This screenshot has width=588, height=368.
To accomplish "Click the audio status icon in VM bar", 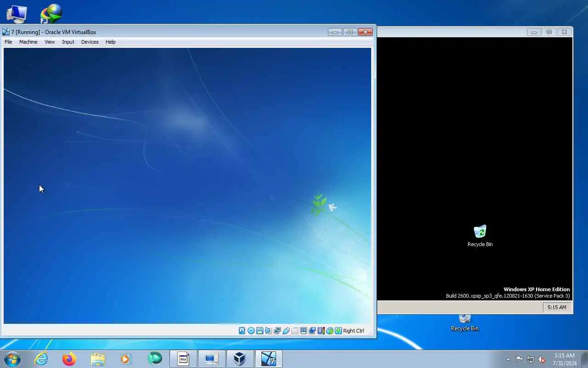I will pyautogui.click(x=268, y=331).
